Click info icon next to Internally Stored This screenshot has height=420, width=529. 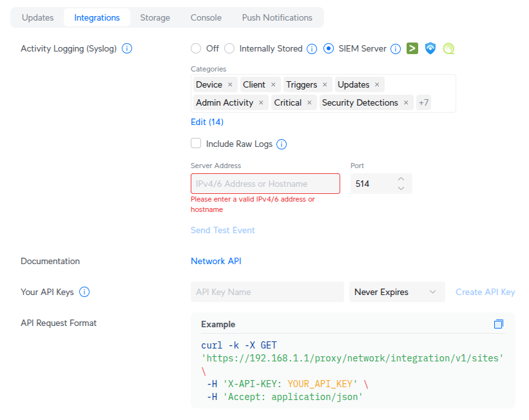tap(312, 48)
